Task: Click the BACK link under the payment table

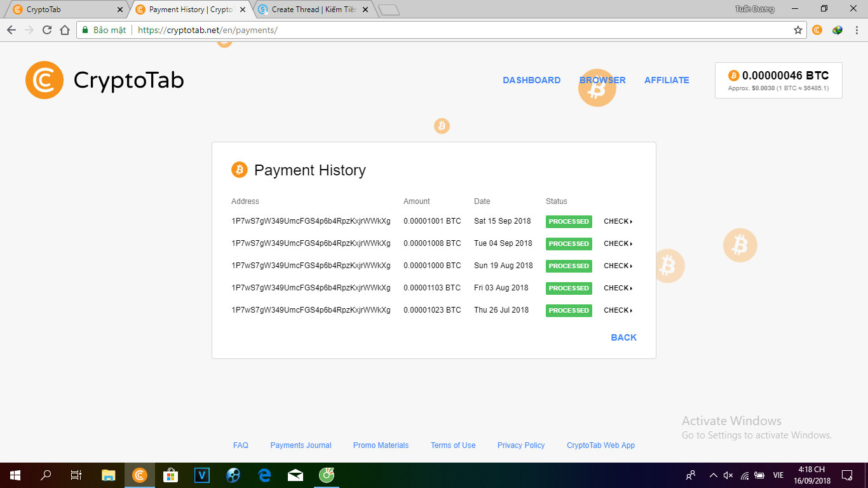Action: pos(623,337)
